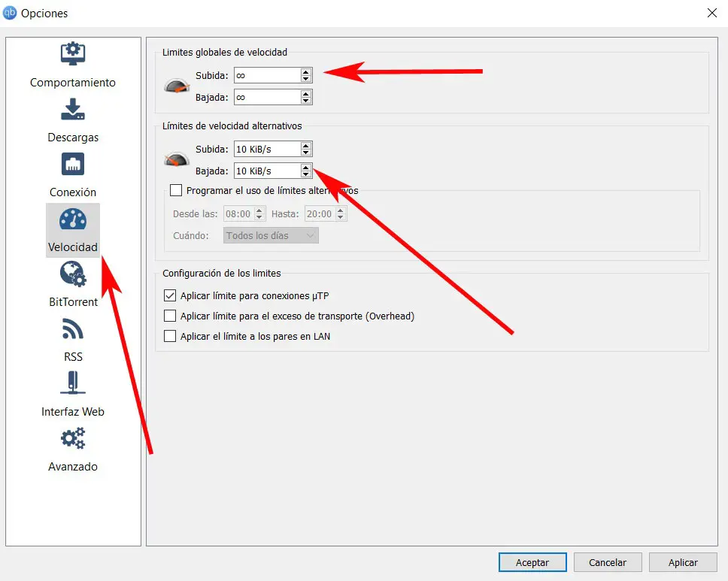Check Aplicar el límite a los pares en LAN
Image resolution: width=728 pixels, height=581 pixels.
pos(170,336)
